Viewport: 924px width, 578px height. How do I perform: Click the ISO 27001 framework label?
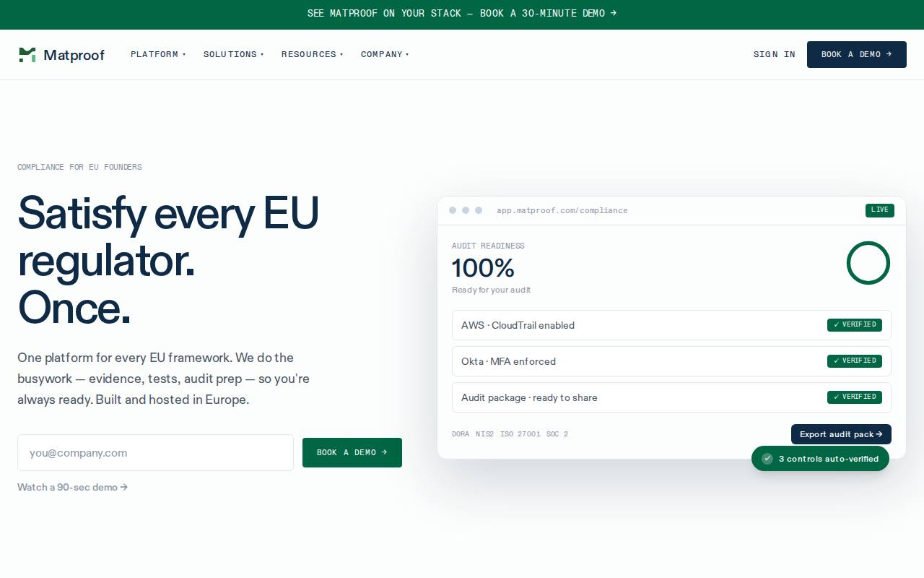tap(520, 434)
